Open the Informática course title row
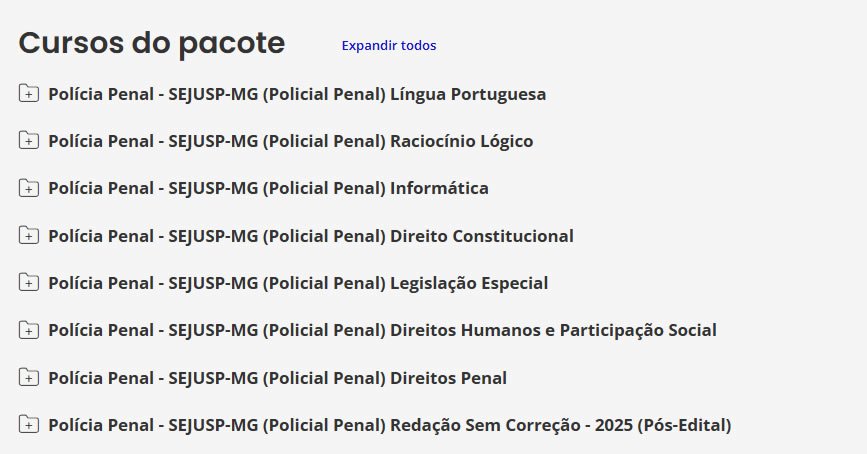 tap(268, 188)
